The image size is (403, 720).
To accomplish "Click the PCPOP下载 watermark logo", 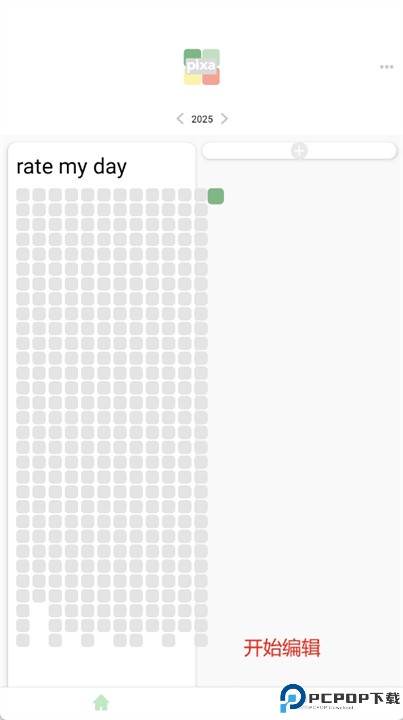I will (x=340, y=698).
